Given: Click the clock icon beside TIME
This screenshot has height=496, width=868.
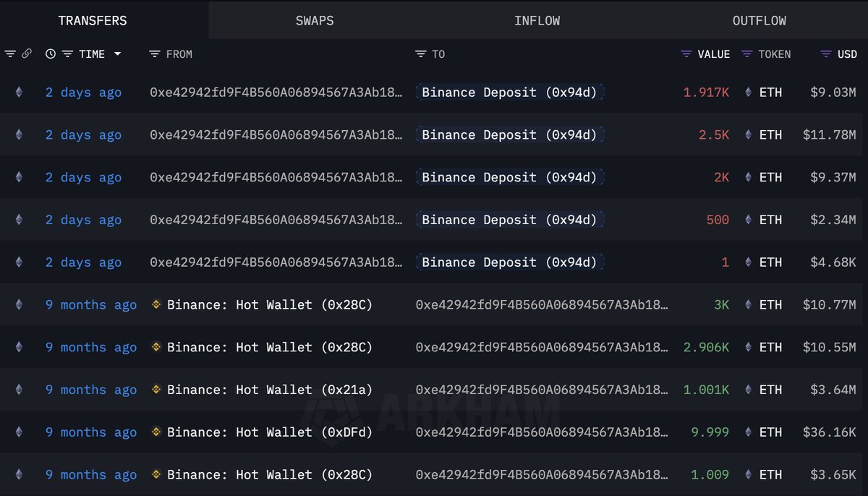Looking at the screenshot, I should [50, 54].
